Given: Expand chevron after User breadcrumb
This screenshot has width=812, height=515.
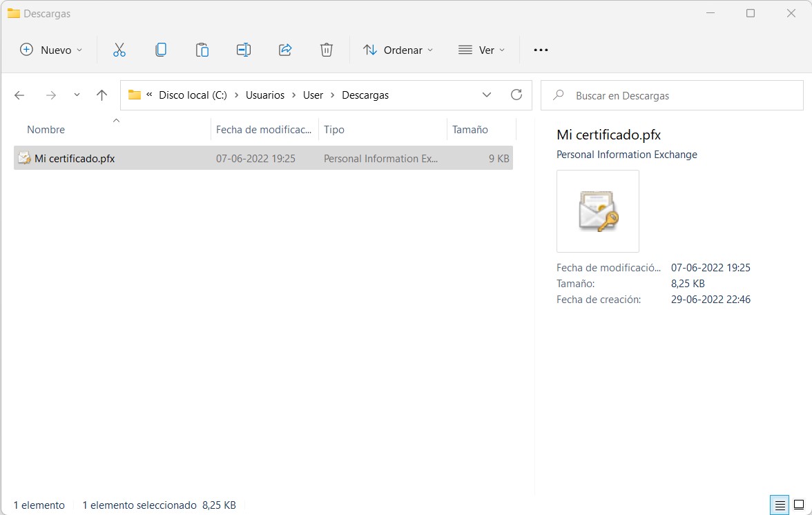Looking at the screenshot, I should point(333,95).
